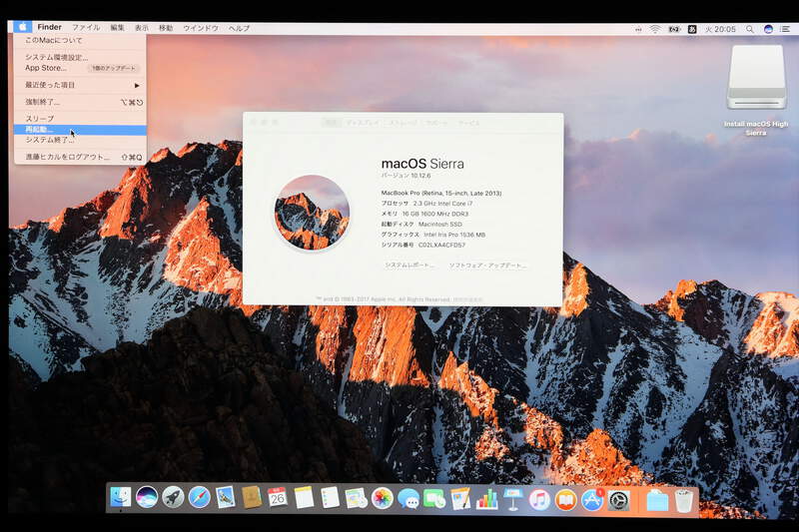Click ソフトウェア・アップデート button

487,266
